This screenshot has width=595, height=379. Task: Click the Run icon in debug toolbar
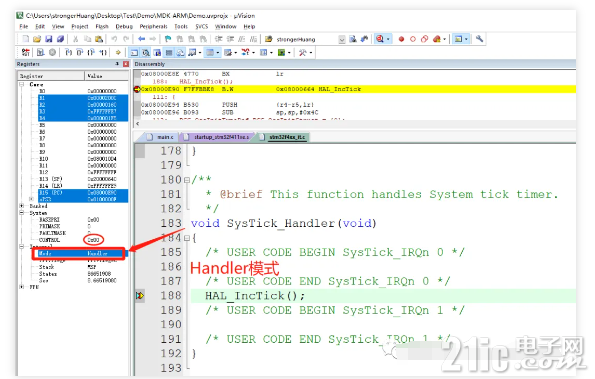pyautogui.click(x=40, y=52)
